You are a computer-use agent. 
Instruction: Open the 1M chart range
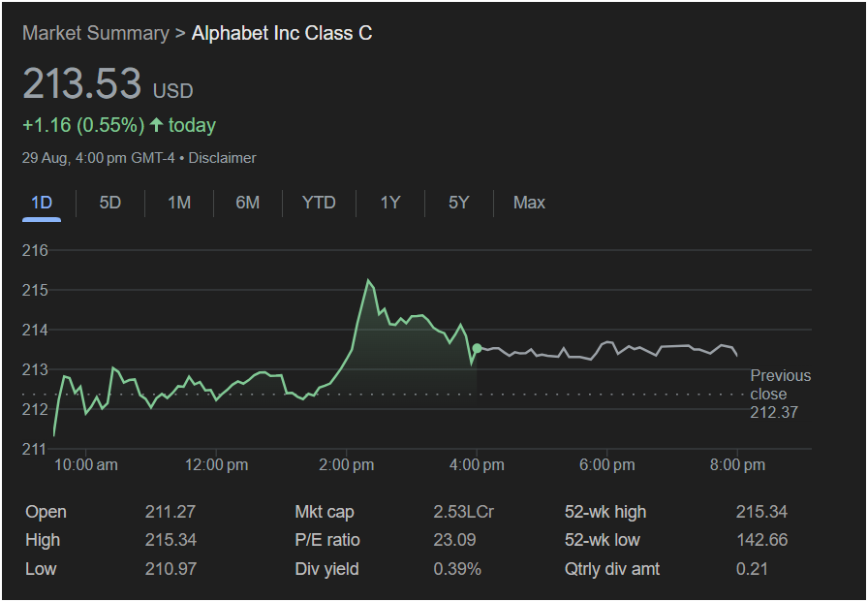click(x=179, y=203)
